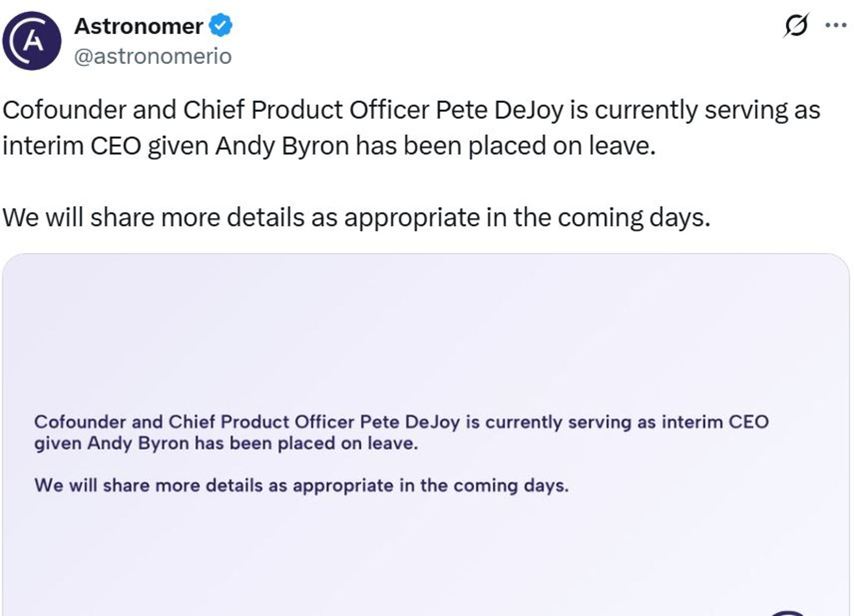Open the Grok explain-post icon
Screen dimensions: 854x616
click(x=796, y=25)
